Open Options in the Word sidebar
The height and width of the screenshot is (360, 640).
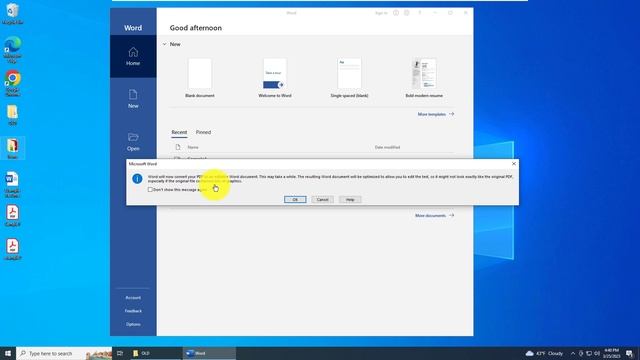[133, 324]
